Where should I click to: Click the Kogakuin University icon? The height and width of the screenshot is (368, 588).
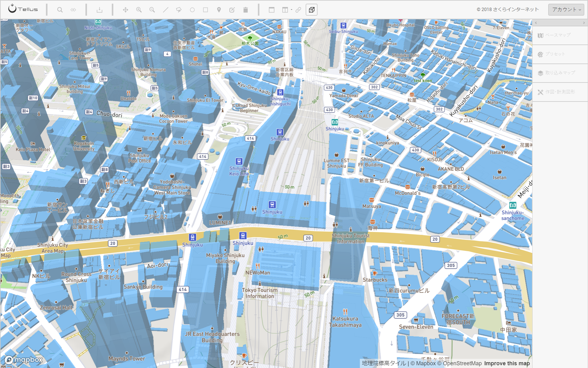pos(84,138)
